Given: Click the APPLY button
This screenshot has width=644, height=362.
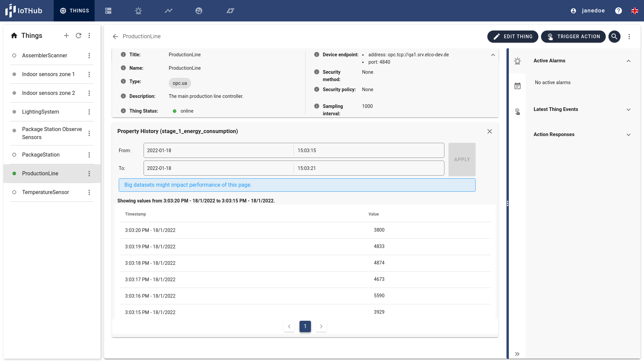Looking at the screenshot, I should pos(462,160).
